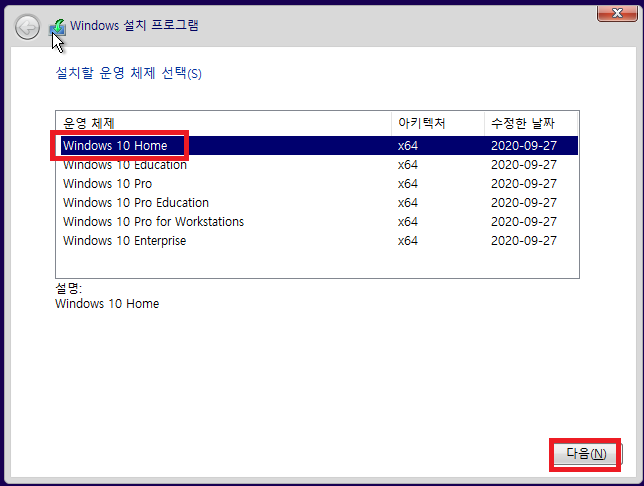The height and width of the screenshot is (486, 644).
Task: Click date 2020-09-27 in Pro for Workstations row
Action: coord(524,221)
